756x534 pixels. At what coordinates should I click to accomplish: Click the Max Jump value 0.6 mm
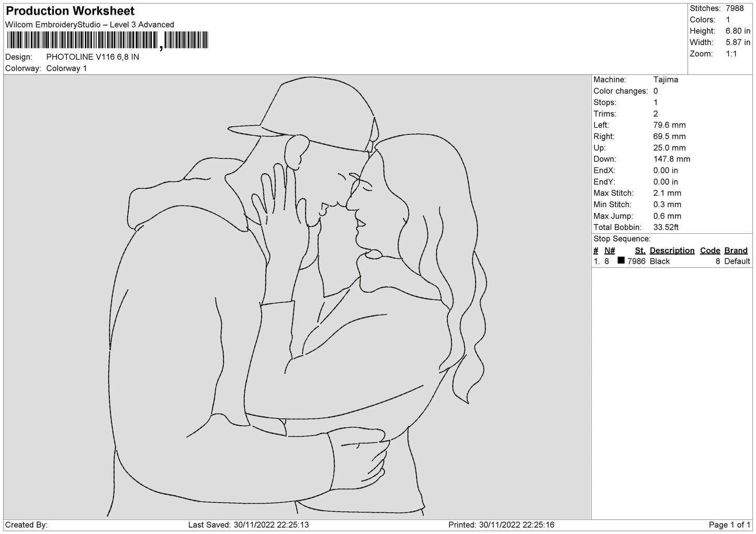point(667,217)
